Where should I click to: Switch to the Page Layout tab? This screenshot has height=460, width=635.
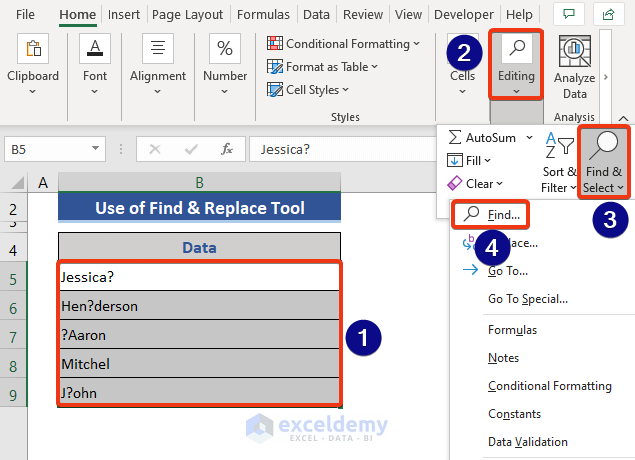coord(187,15)
